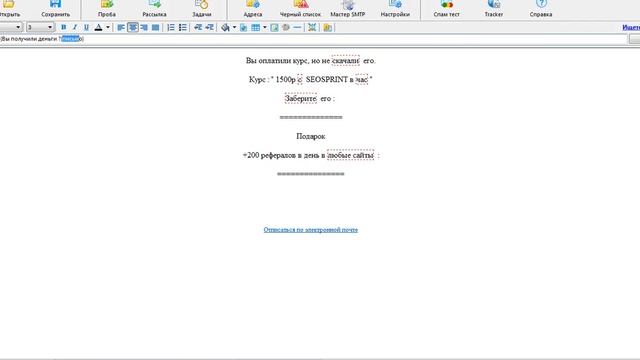Click 'SEOSPRINT' in the message body
This screenshot has height=360, width=640.
click(x=327, y=80)
